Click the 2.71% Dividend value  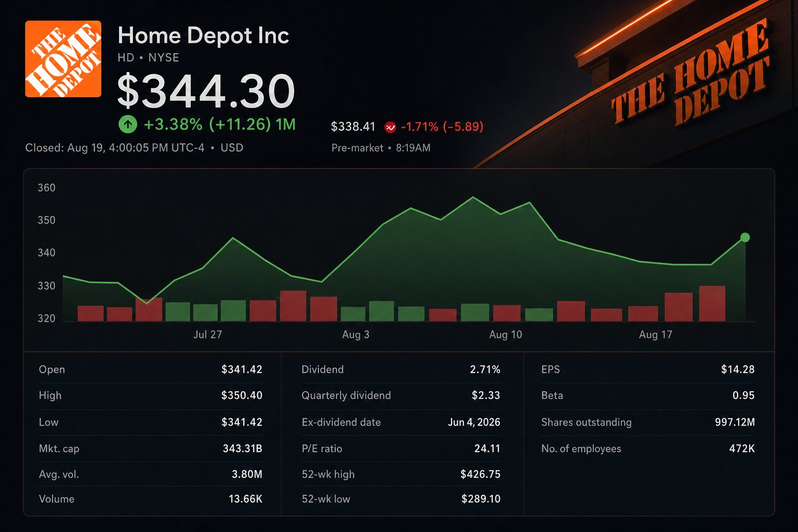click(485, 369)
